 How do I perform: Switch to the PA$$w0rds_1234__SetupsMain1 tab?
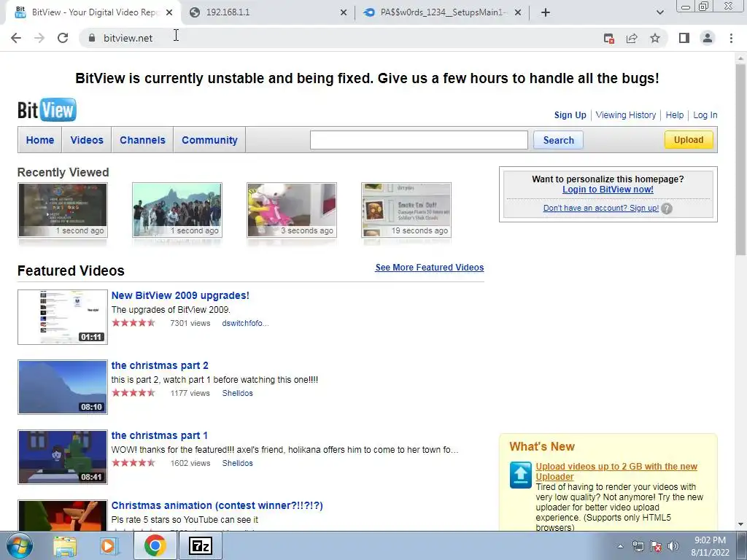coord(442,12)
